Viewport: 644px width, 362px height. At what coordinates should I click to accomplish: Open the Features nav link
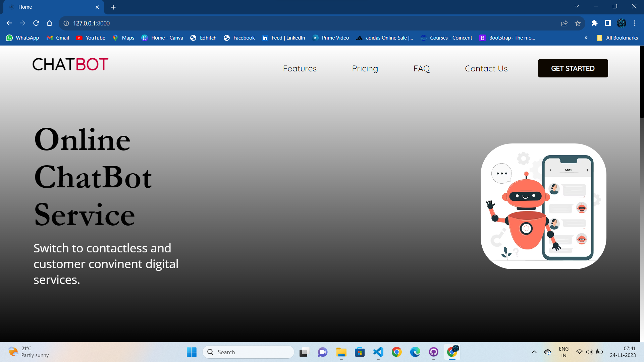(300, 68)
